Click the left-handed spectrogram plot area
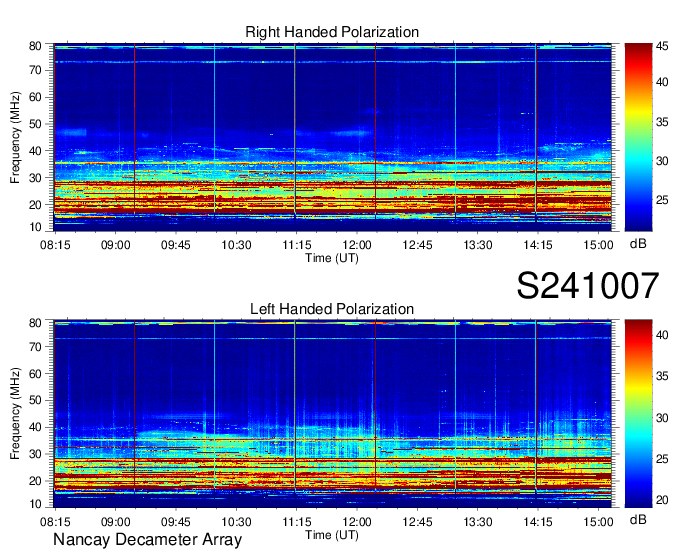The height and width of the screenshot is (552, 680). point(333,414)
